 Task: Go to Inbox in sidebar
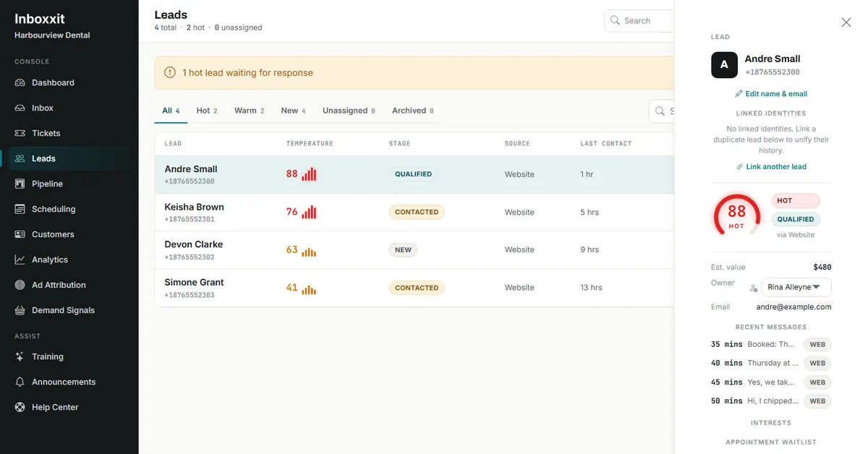pos(69,108)
